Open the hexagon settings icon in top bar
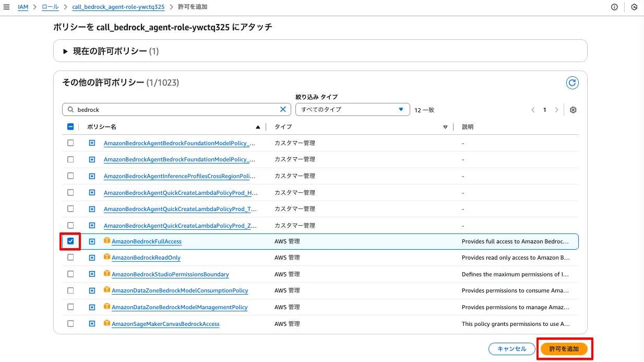The image size is (644, 362). (x=634, y=7)
